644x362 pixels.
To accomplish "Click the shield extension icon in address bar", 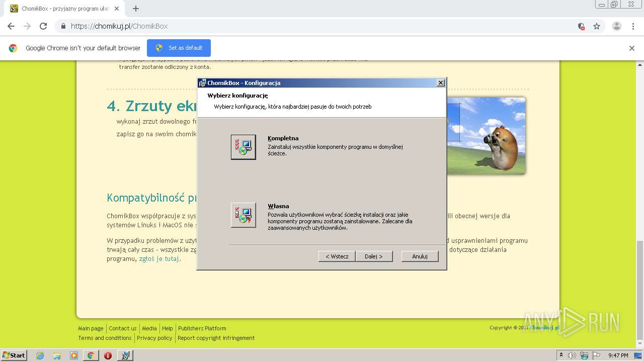I will [581, 26].
